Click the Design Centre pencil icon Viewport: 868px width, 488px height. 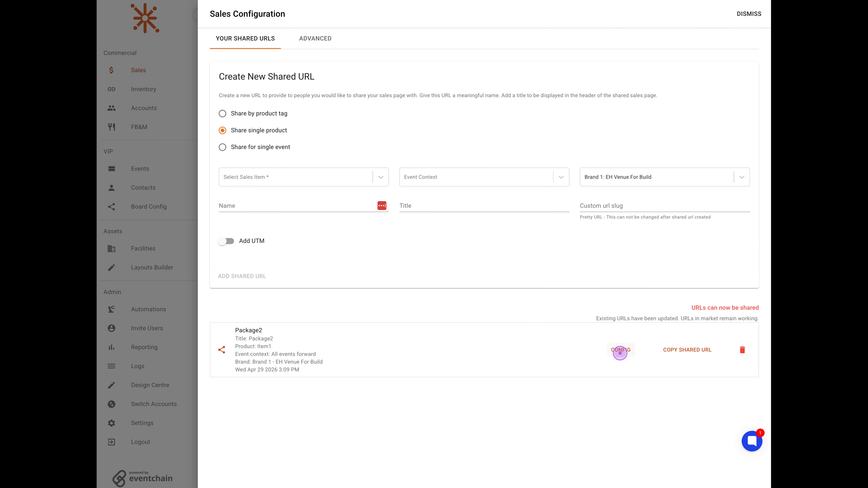click(112, 385)
